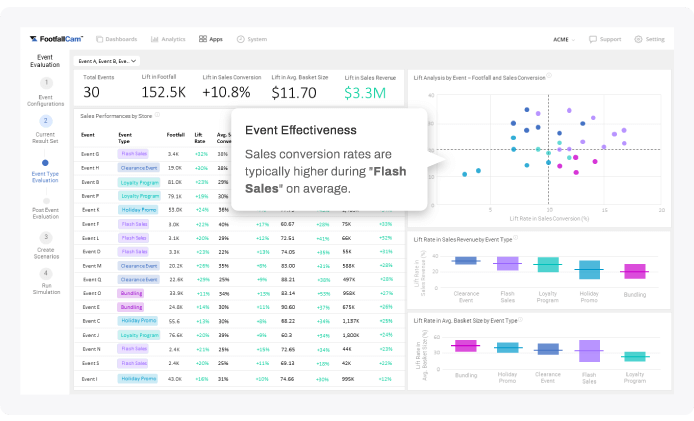Image resolution: width=694 pixels, height=421 pixels.
Task: Click the Loyalty Program tag for Event P
Action: click(139, 196)
